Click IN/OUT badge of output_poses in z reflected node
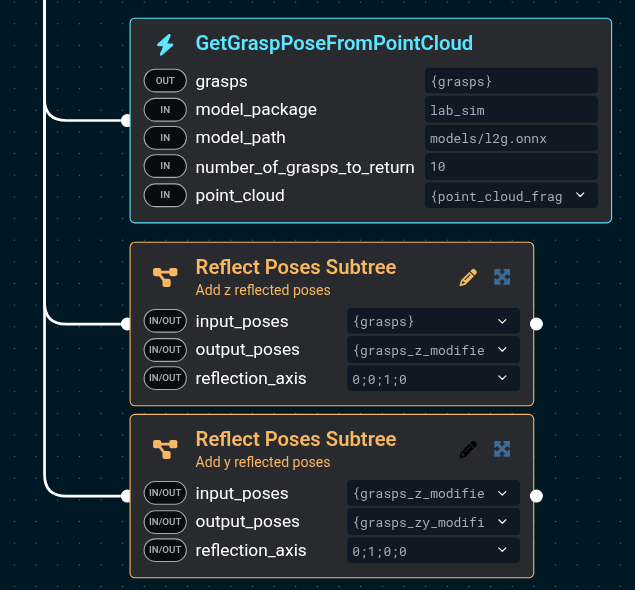 pyautogui.click(x=165, y=349)
